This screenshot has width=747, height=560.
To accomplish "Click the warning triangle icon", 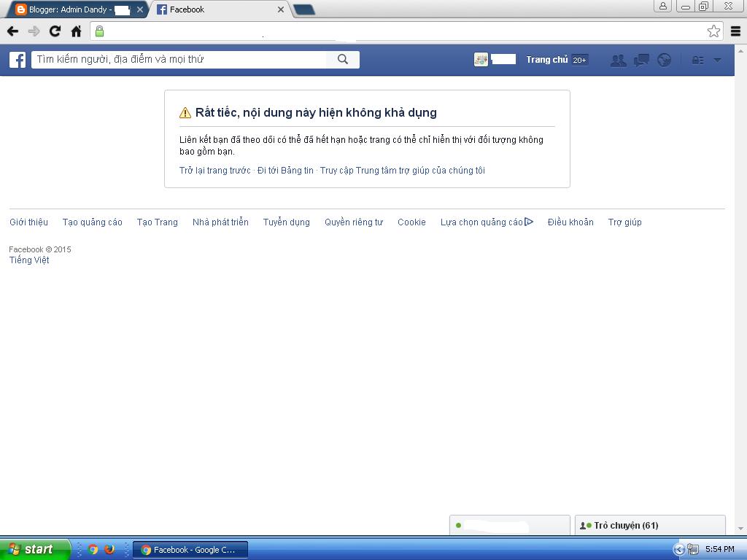I will [185, 113].
